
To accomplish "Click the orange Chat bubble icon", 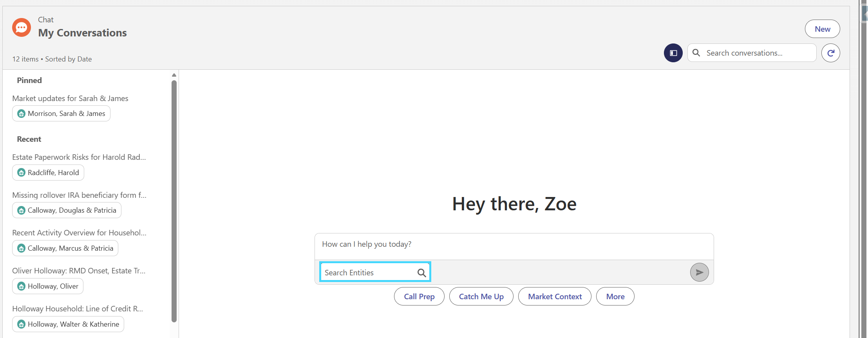I will click(22, 27).
